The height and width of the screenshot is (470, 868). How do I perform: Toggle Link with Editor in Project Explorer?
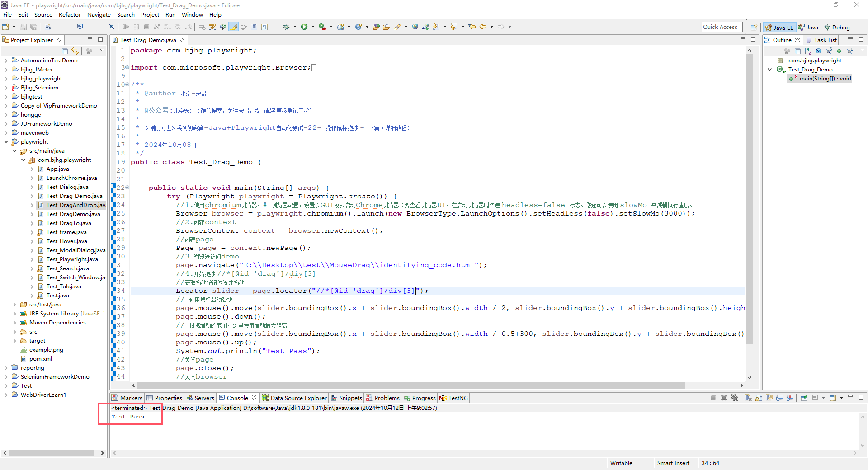75,51
